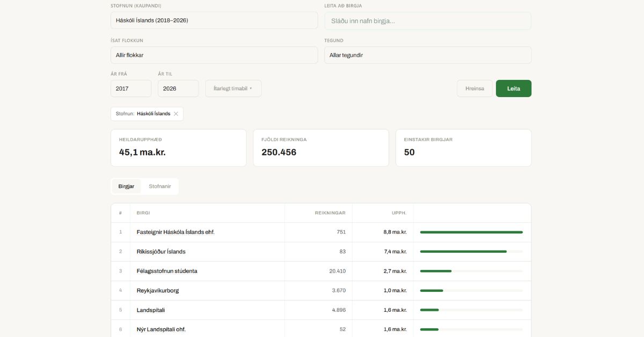Click the supplier search box

[x=427, y=21]
